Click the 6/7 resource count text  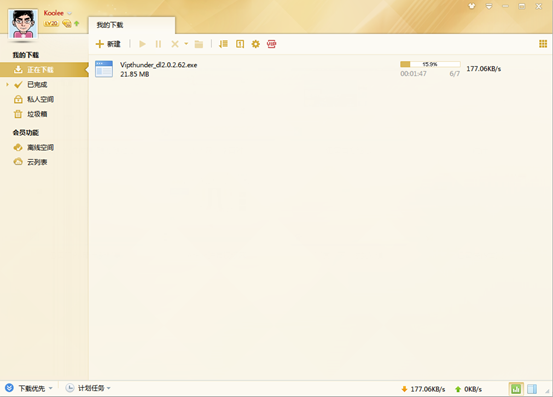pos(455,74)
